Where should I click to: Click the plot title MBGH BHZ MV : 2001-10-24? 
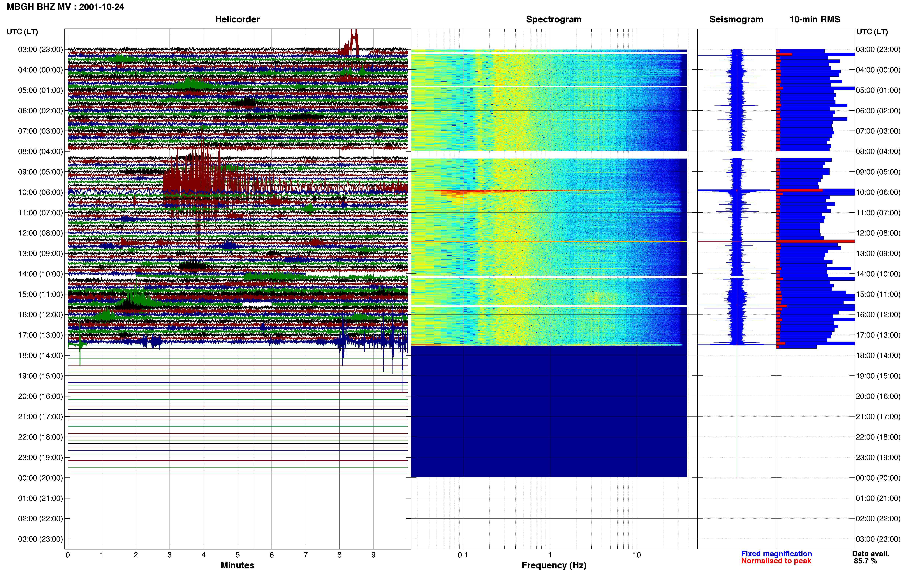pyautogui.click(x=65, y=7)
